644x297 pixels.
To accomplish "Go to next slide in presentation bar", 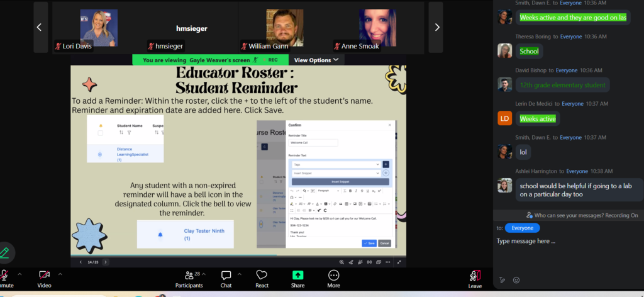I will [x=106, y=262].
